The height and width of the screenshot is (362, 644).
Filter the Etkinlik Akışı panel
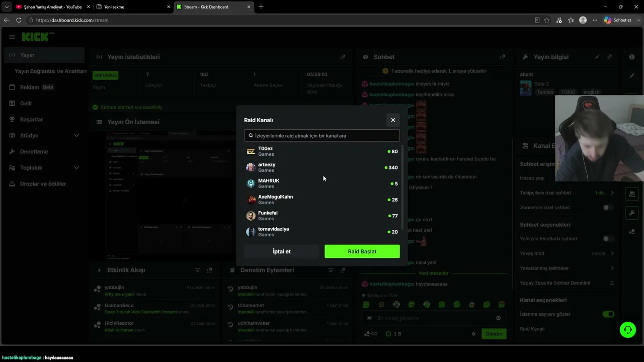pos(198,270)
